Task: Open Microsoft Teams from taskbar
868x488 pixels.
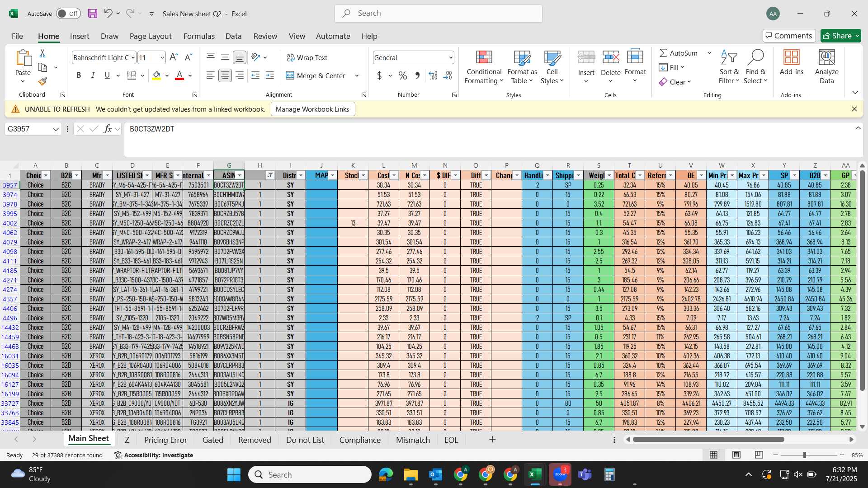Action: click(585, 474)
